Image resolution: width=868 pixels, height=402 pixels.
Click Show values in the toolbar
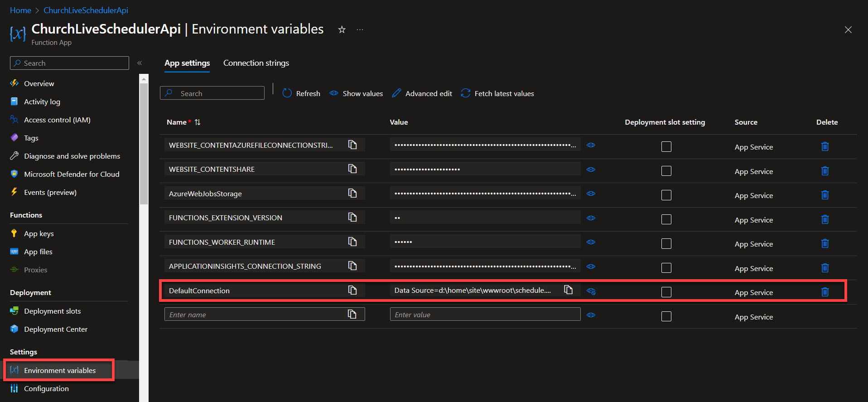pyautogui.click(x=356, y=93)
